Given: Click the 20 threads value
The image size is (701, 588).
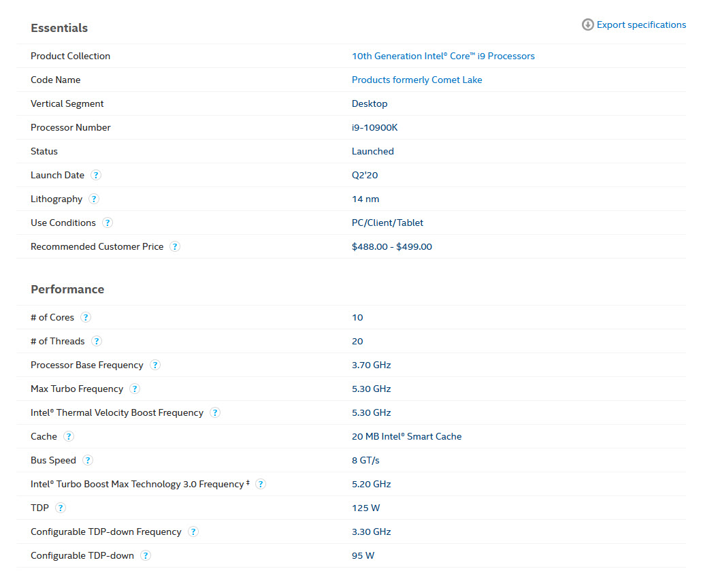Looking at the screenshot, I should click(x=357, y=341).
